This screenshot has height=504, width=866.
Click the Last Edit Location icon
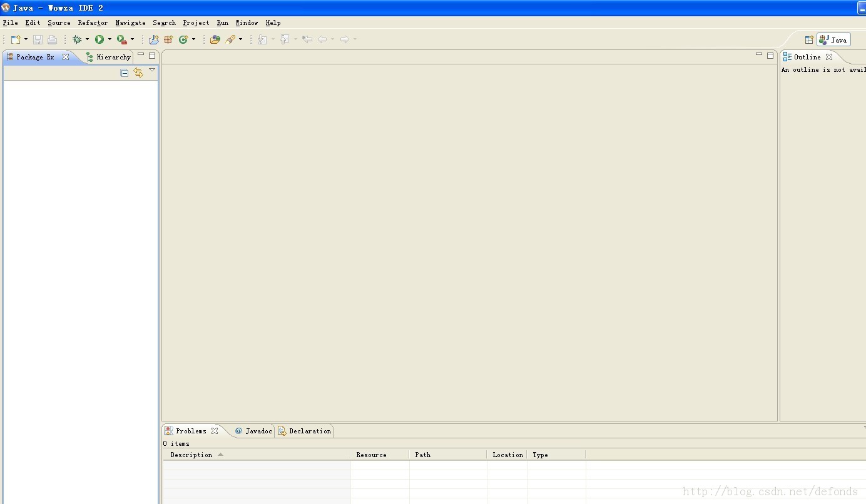[307, 39]
